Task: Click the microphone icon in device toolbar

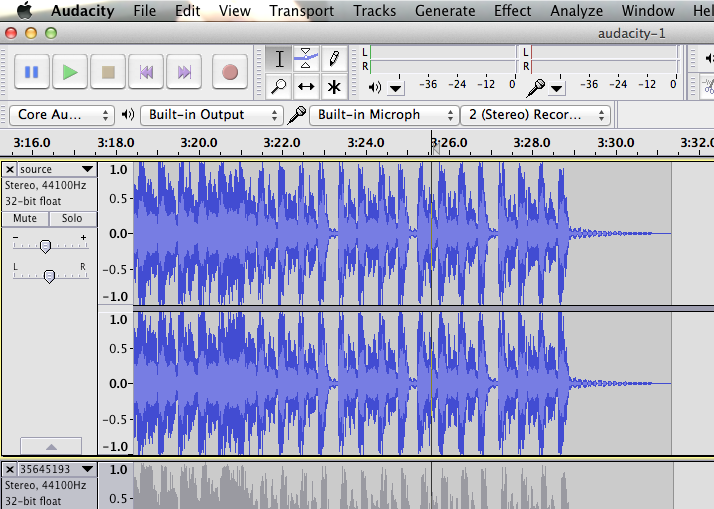Action: pos(297,115)
